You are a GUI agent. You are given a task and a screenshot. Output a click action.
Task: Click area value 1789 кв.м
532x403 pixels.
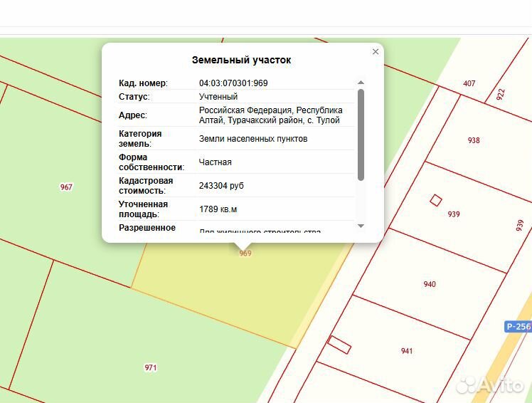tap(218, 209)
